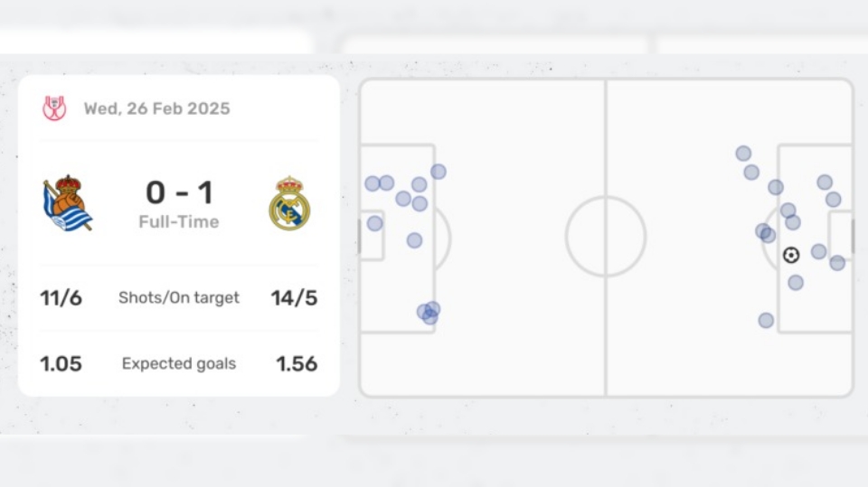Click the 11/6 shots value for Real Sociedad
Image resolution: width=868 pixels, height=487 pixels.
pos(61,298)
